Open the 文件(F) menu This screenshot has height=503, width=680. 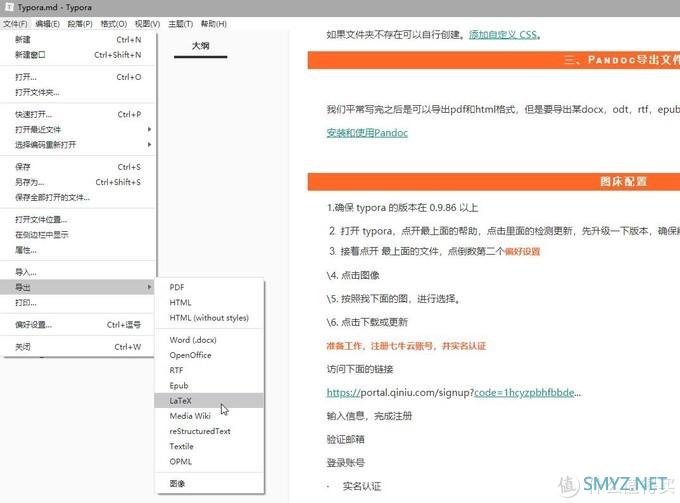click(x=15, y=24)
